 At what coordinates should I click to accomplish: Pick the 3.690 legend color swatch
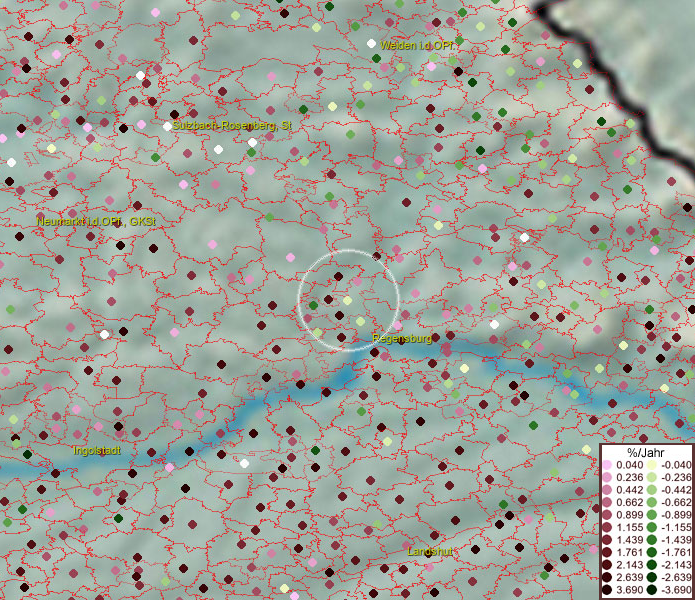coord(607,590)
